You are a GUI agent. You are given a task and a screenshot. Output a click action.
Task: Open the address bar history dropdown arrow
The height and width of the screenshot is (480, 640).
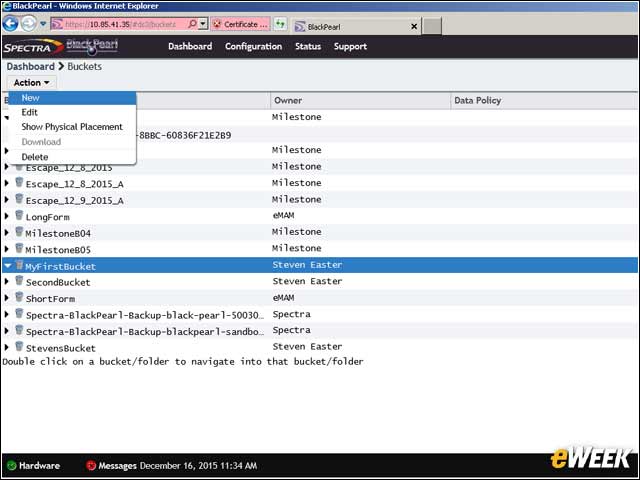click(x=203, y=24)
